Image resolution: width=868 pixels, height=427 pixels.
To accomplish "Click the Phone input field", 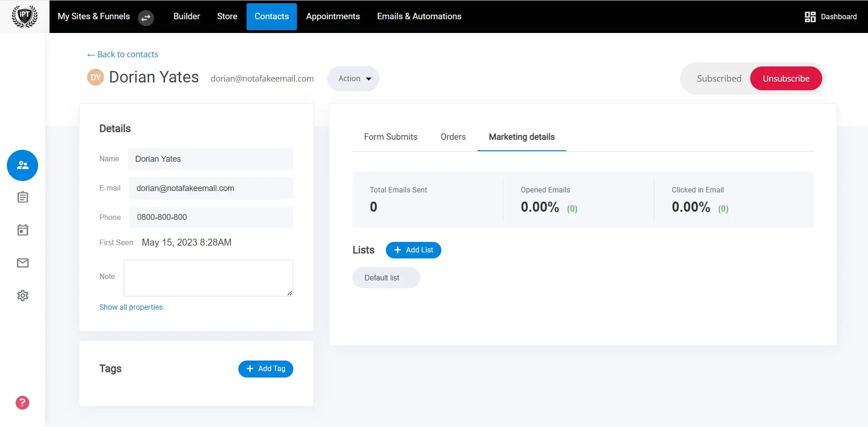I will pyautogui.click(x=211, y=217).
